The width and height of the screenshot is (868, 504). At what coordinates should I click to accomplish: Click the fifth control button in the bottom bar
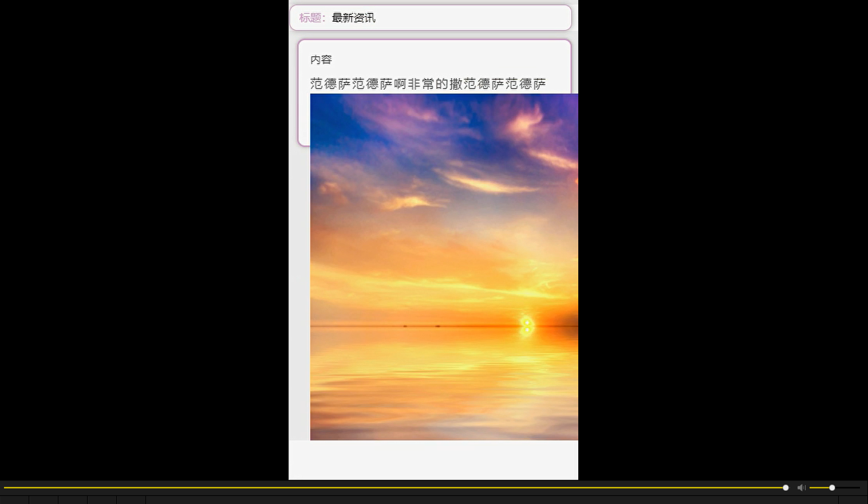point(131,498)
